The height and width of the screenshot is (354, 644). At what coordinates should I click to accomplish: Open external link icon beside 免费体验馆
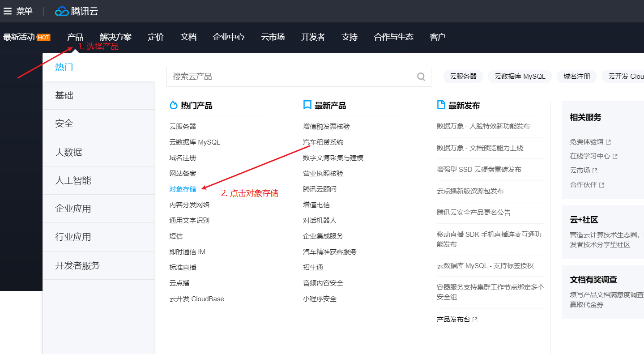(608, 142)
